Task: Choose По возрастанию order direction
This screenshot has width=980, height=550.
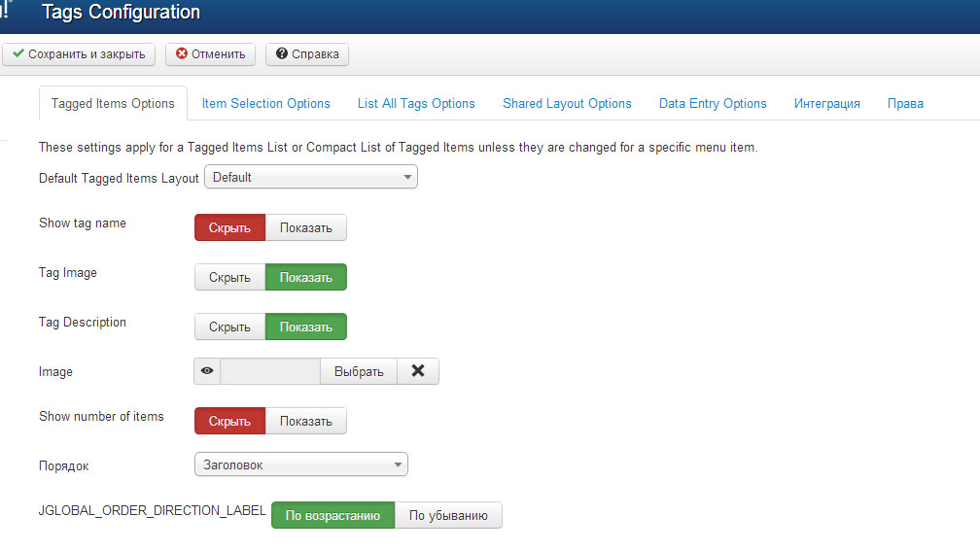Action: (332, 515)
